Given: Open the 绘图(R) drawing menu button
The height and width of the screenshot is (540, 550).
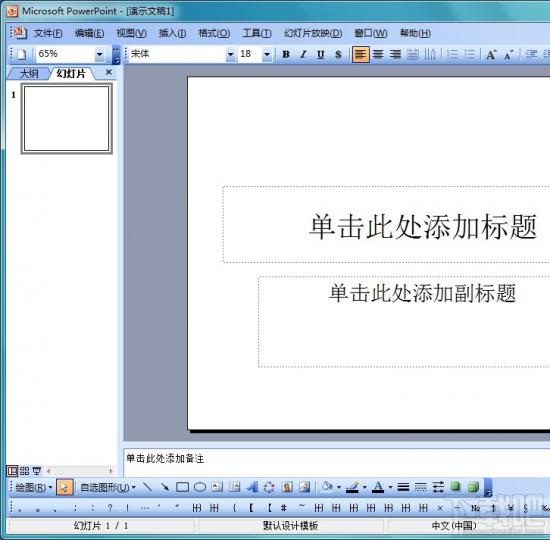Looking at the screenshot, I should [33, 487].
